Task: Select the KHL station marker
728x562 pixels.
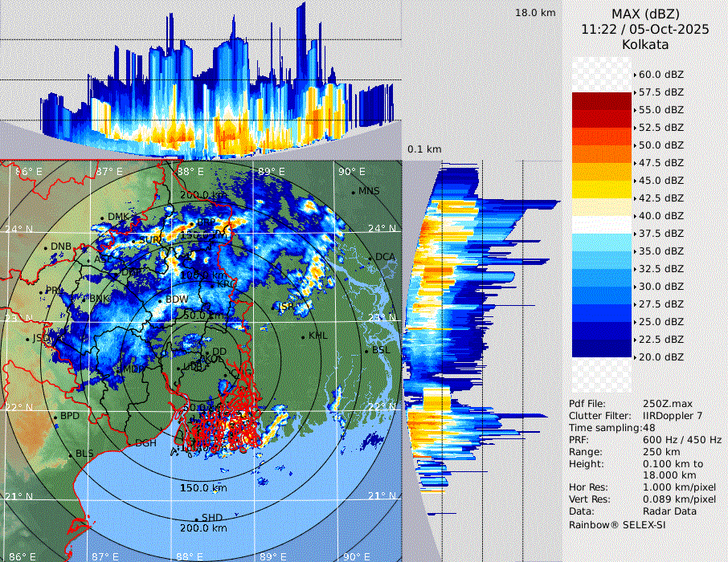Action: (x=304, y=336)
